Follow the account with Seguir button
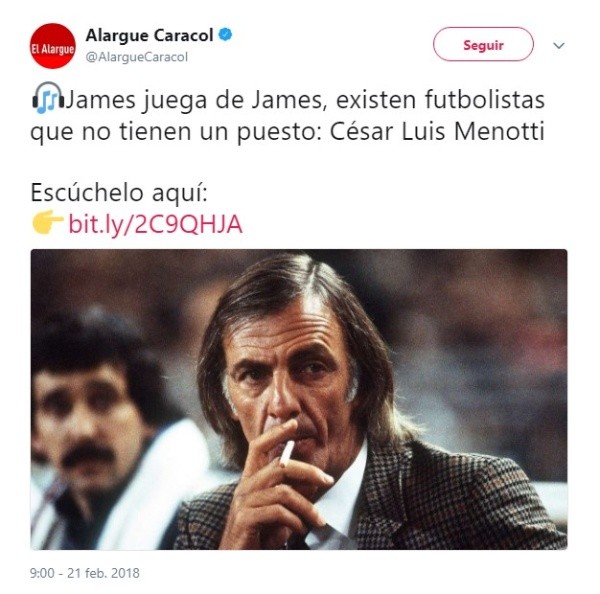This screenshot has width=600, height=594. pos(483,44)
